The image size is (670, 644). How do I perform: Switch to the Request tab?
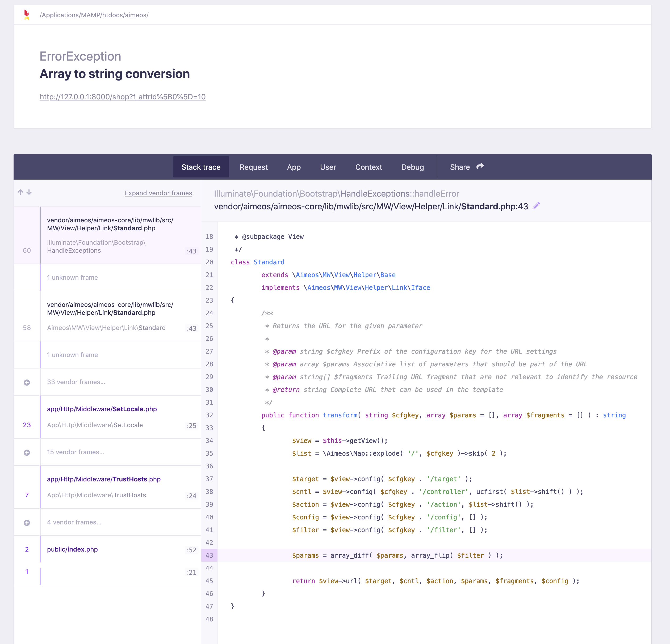point(254,167)
